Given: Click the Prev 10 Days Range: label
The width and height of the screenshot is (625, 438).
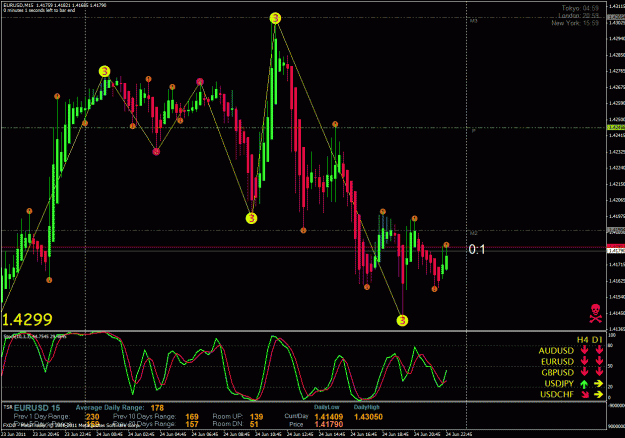Looking at the screenshot, I should (144, 416).
